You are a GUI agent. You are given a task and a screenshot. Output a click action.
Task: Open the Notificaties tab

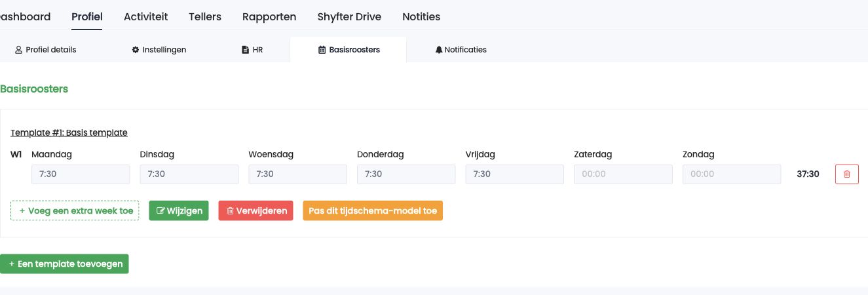[461, 49]
